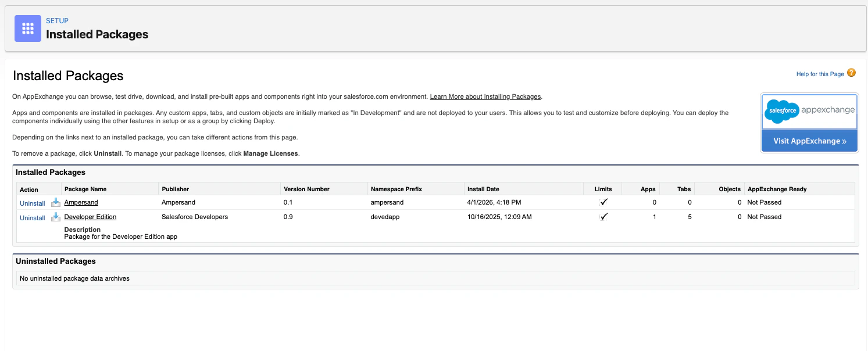This screenshot has width=868, height=351.
Task: Click the Salesforce Developers publisher cell
Action: 195,217
